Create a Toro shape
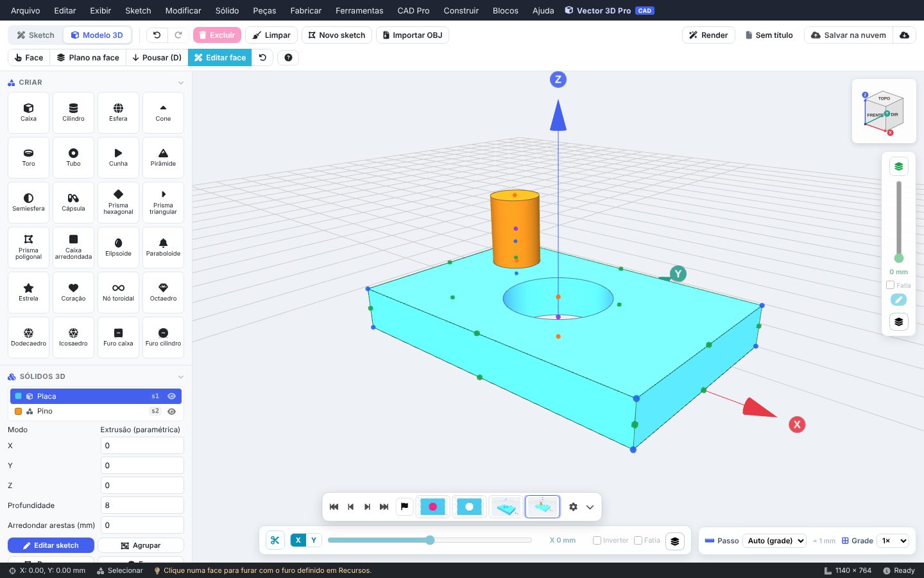 tap(28, 157)
